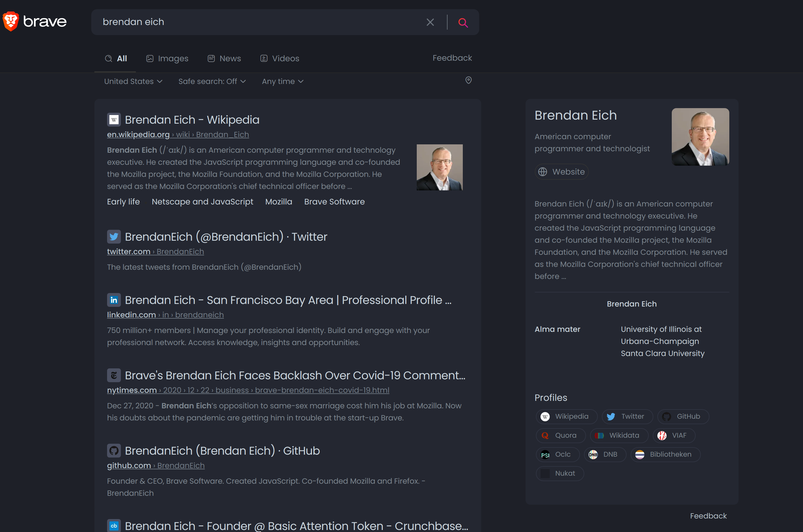Click the 'Alma mater' label
The width and height of the screenshot is (803, 532).
click(x=557, y=330)
